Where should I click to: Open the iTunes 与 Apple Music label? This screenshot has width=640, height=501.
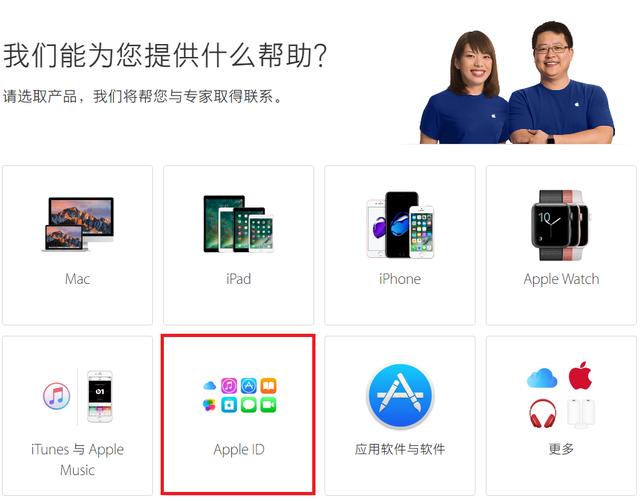click(78, 460)
